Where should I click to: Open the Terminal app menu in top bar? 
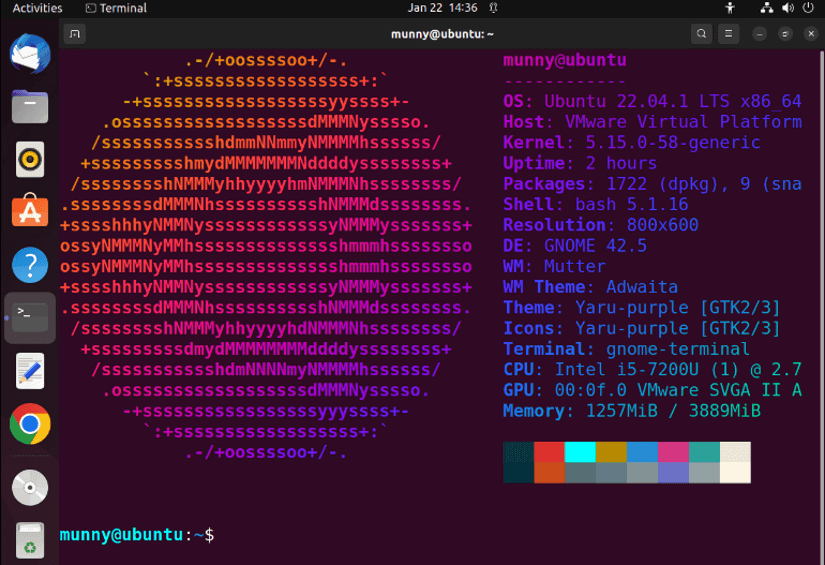tap(116, 8)
